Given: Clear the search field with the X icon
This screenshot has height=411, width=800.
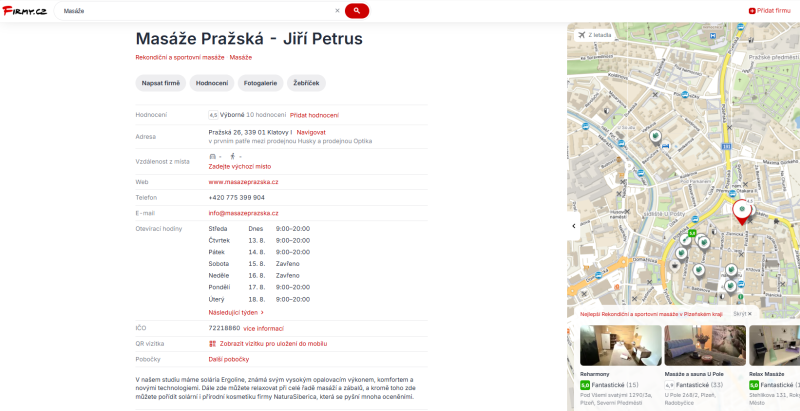Looking at the screenshot, I should (x=337, y=11).
